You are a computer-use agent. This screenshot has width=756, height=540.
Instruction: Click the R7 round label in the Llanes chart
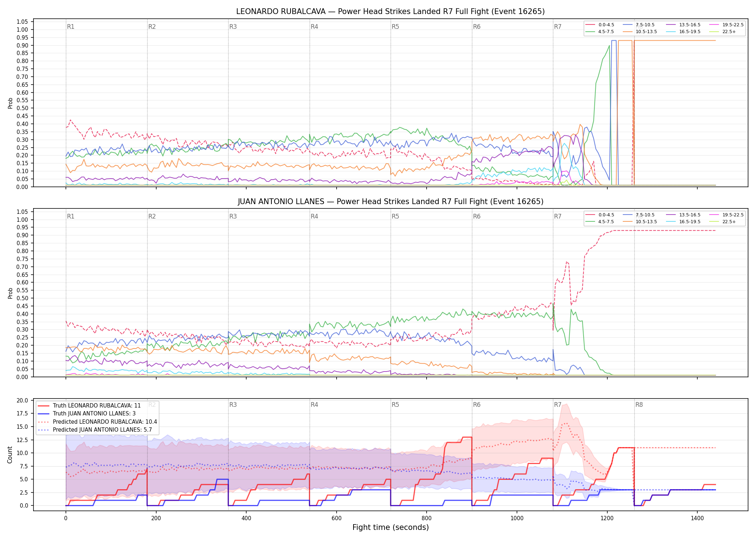point(558,216)
